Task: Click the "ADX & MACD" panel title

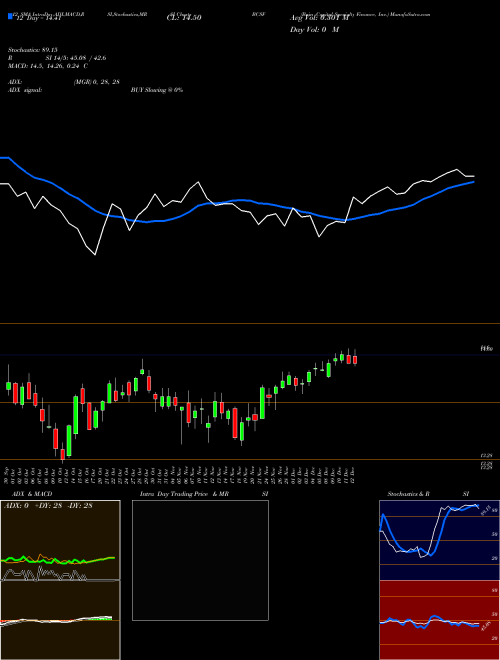Action: (32, 494)
